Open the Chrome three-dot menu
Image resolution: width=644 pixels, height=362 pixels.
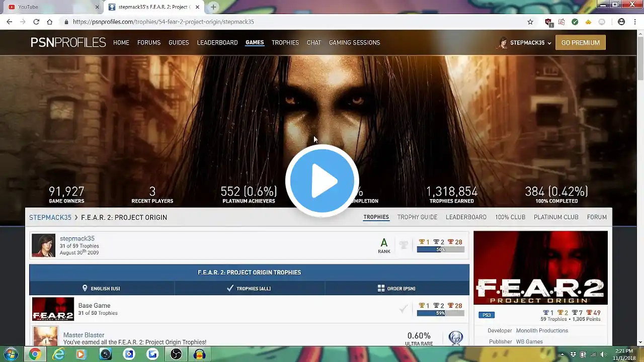click(634, 22)
